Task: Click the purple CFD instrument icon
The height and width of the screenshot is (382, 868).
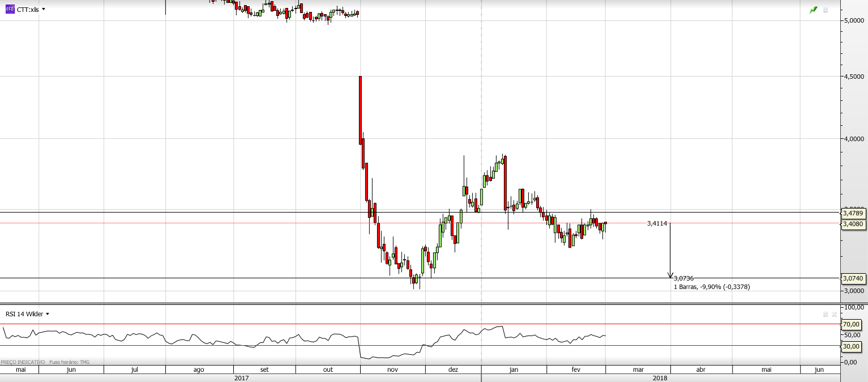Action: (10, 9)
